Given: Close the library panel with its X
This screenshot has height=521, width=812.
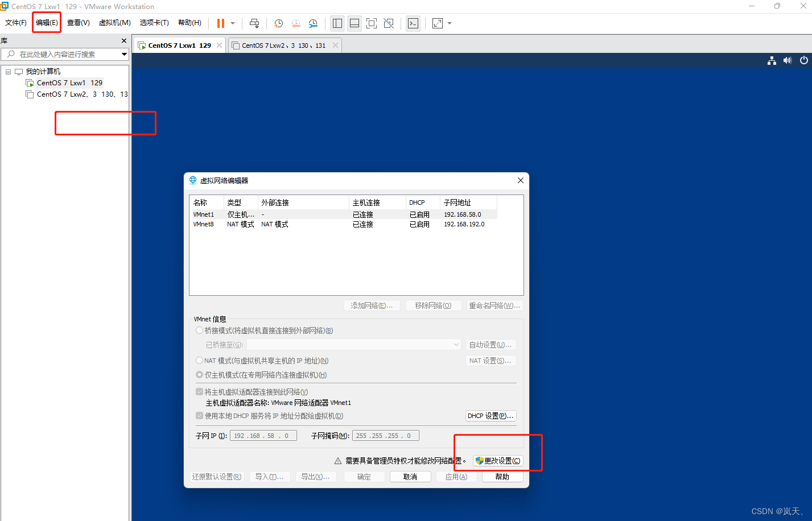Looking at the screenshot, I should (x=124, y=41).
